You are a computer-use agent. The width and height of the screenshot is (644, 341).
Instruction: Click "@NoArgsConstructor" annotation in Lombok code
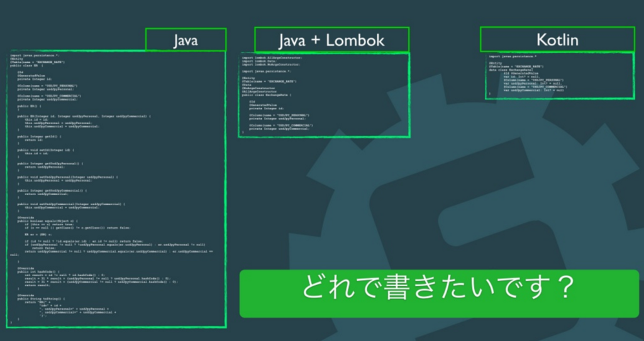pyautogui.click(x=258, y=88)
